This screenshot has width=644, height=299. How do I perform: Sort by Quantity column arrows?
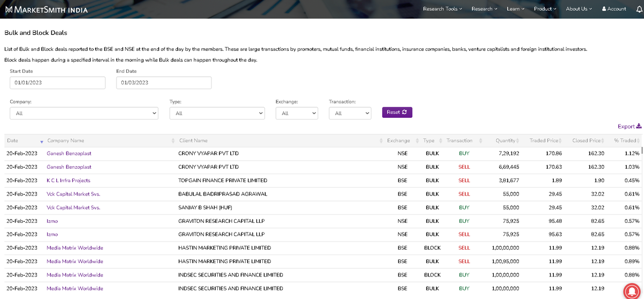(x=518, y=141)
